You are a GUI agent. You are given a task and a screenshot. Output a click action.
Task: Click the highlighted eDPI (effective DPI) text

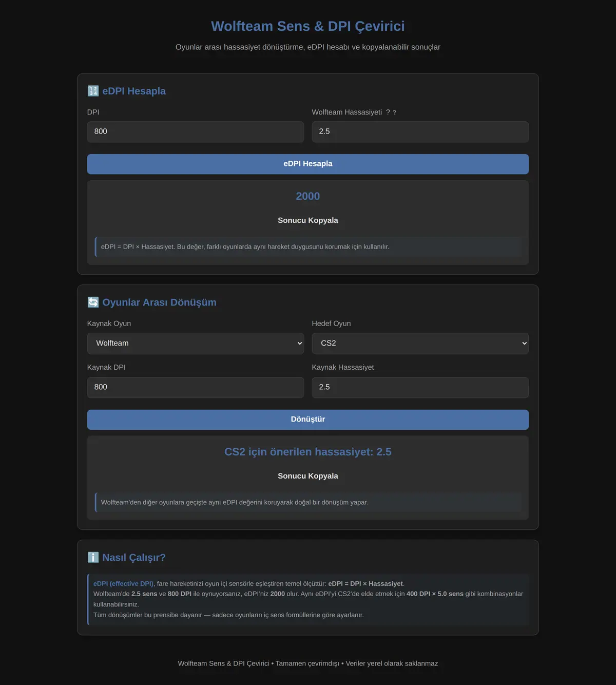[123, 584]
